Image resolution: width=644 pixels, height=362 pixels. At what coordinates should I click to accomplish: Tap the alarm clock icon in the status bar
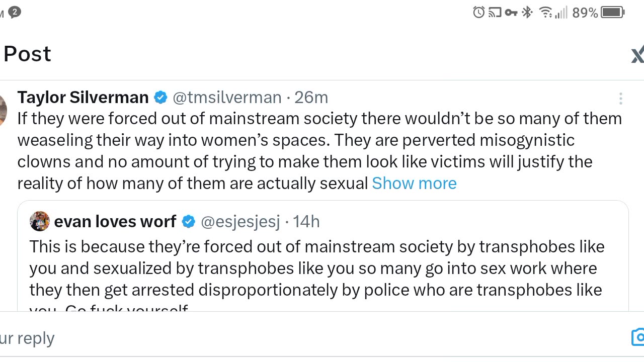pos(479,12)
